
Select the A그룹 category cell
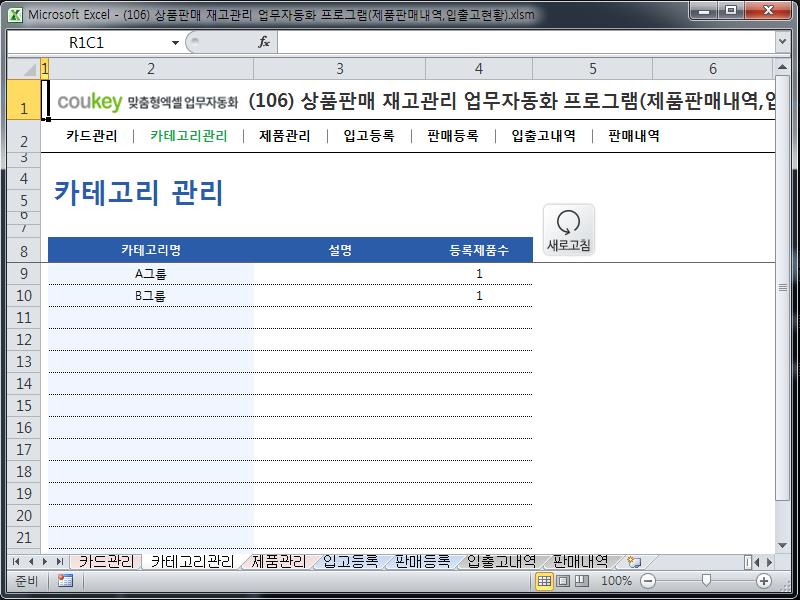[x=151, y=274]
